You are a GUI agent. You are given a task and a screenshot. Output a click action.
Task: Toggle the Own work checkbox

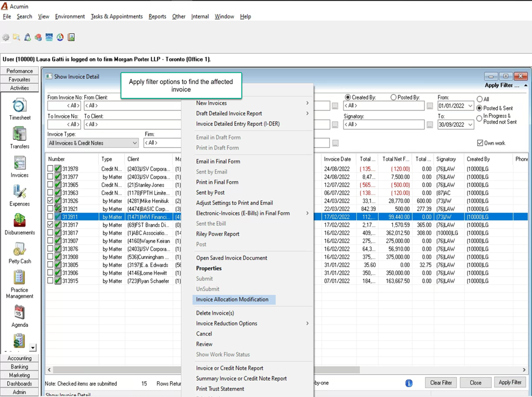480,143
